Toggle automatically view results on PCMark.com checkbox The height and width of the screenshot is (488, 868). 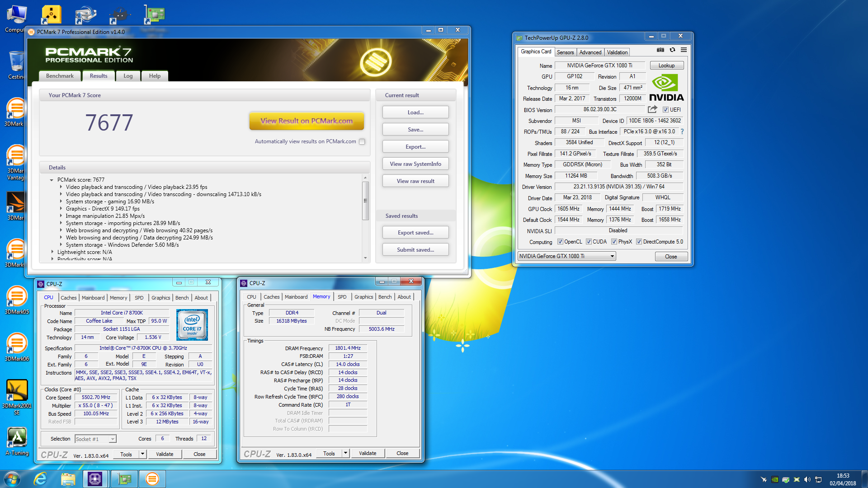(362, 141)
